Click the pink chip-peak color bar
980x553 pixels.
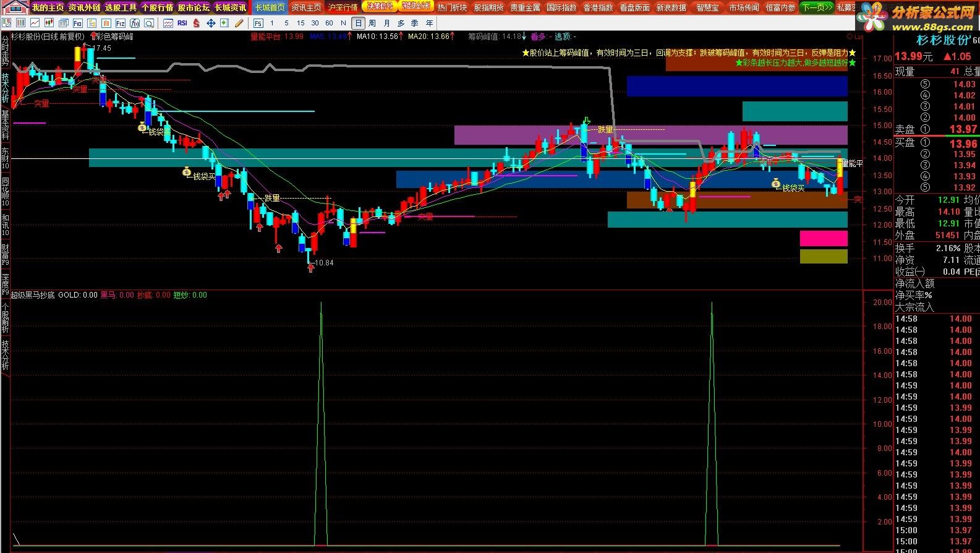[x=824, y=238]
